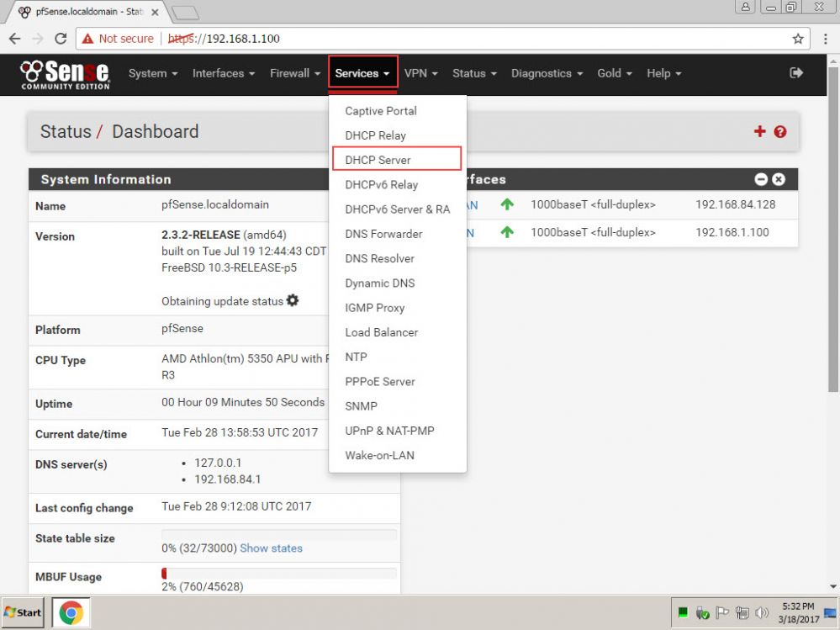This screenshot has width=840, height=630.
Task: Click the Status breadcrumb text
Action: coord(66,132)
